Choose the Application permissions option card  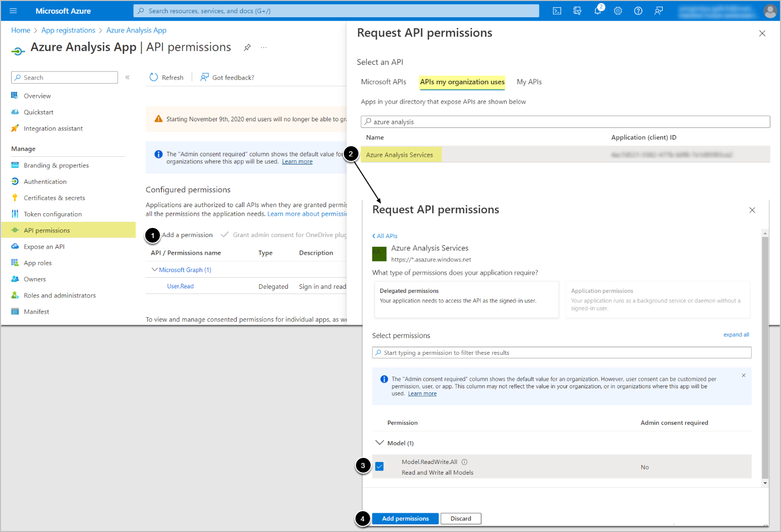coord(658,300)
